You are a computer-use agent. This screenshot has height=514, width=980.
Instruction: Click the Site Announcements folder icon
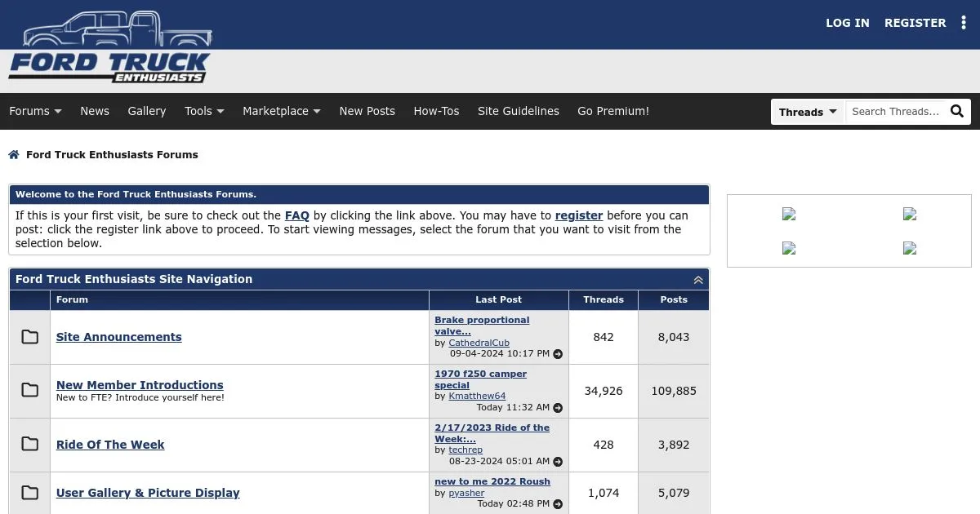coord(30,337)
